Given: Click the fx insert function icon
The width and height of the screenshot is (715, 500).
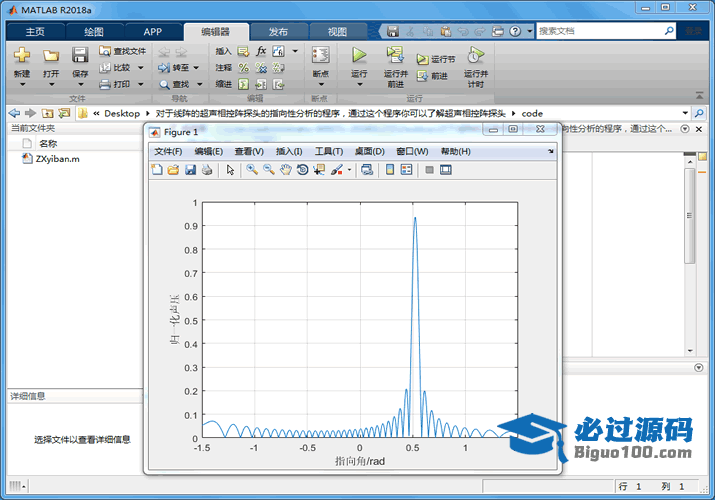Looking at the screenshot, I should click(x=261, y=51).
